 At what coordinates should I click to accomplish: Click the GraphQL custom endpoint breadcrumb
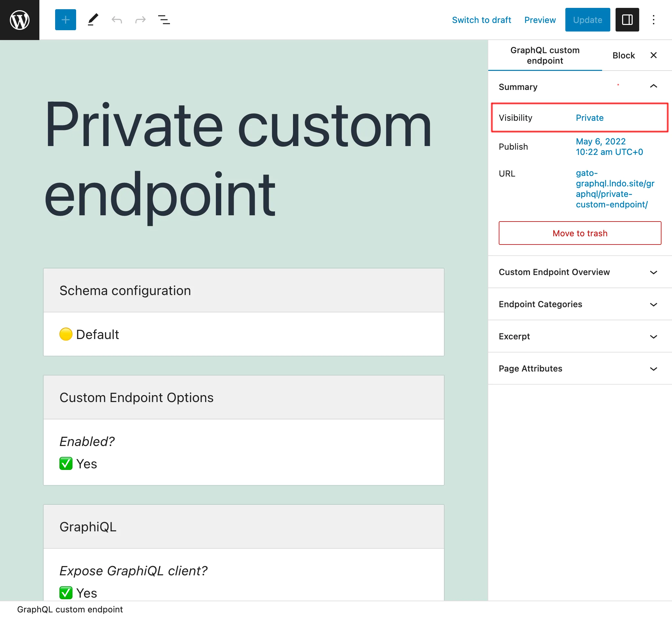70,609
